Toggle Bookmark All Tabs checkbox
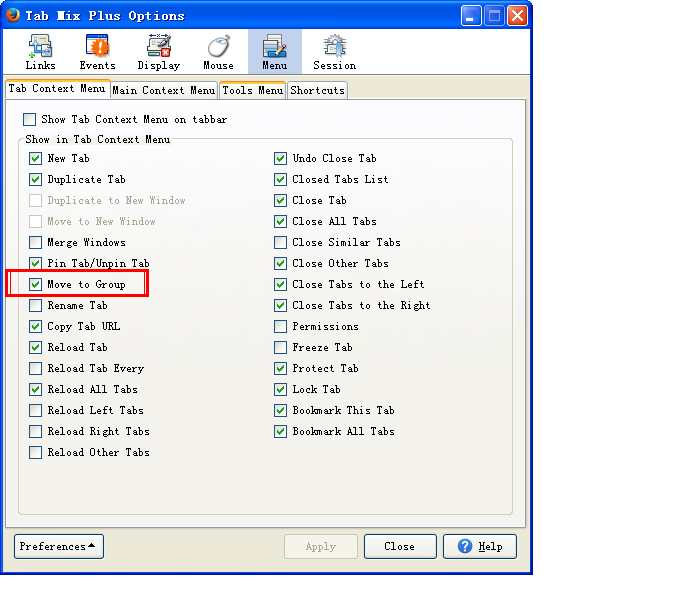Image resolution: width=700 pixels, height=600 pixels. [x=280, y=431]
